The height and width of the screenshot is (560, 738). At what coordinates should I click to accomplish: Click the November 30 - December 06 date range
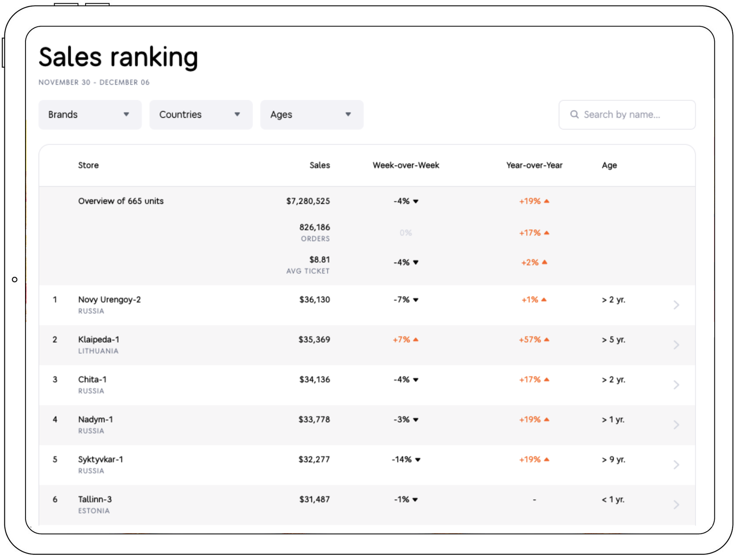(94, 82)
